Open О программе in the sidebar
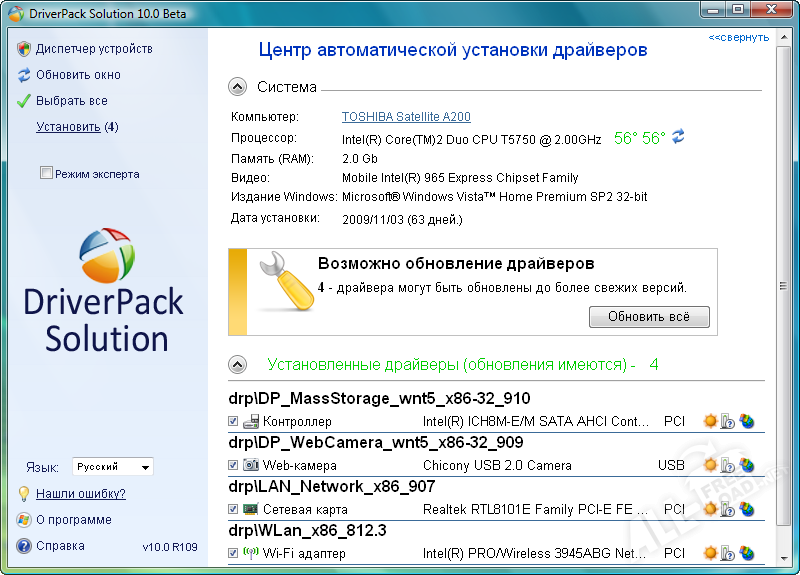Image resolution: width=800 pixels, height=575 pixels. pyautogui.click(x=73, y=520)
